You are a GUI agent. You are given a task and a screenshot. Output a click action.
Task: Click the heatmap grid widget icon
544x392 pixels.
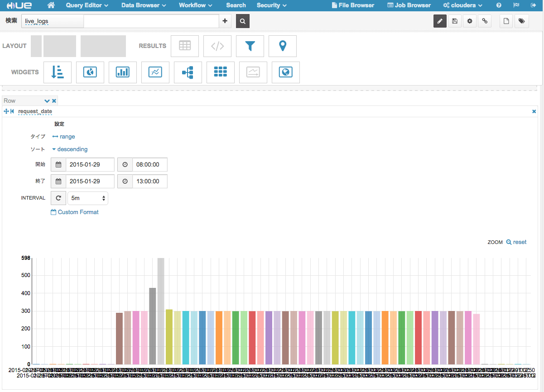click(x=221, y=72)
